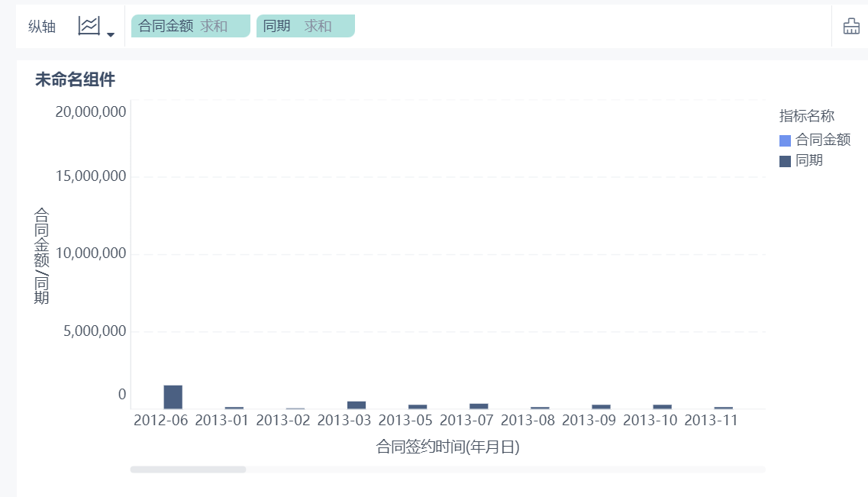Open the chart type dropdown arrow
Image resolution: width=868 pixels, height=497 pixels.
point(111,34)
